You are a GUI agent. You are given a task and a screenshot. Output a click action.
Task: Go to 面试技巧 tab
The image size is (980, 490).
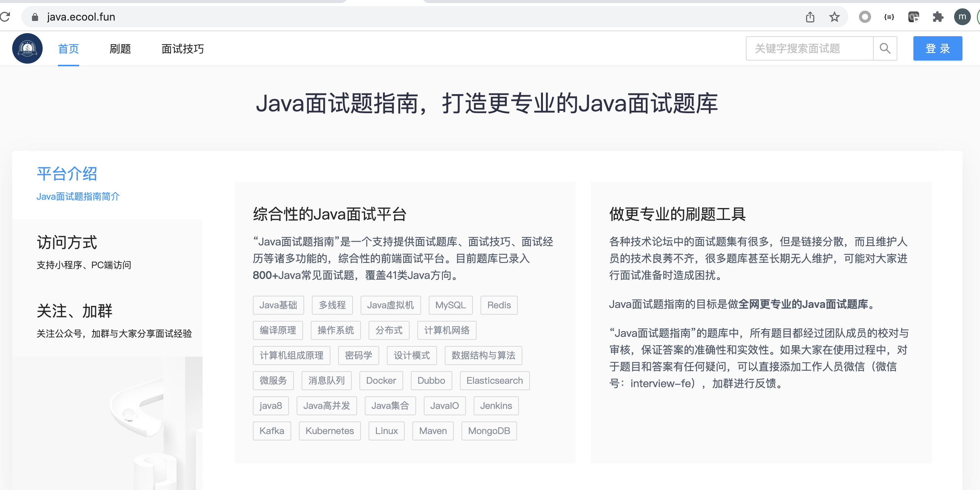point(183,49)
